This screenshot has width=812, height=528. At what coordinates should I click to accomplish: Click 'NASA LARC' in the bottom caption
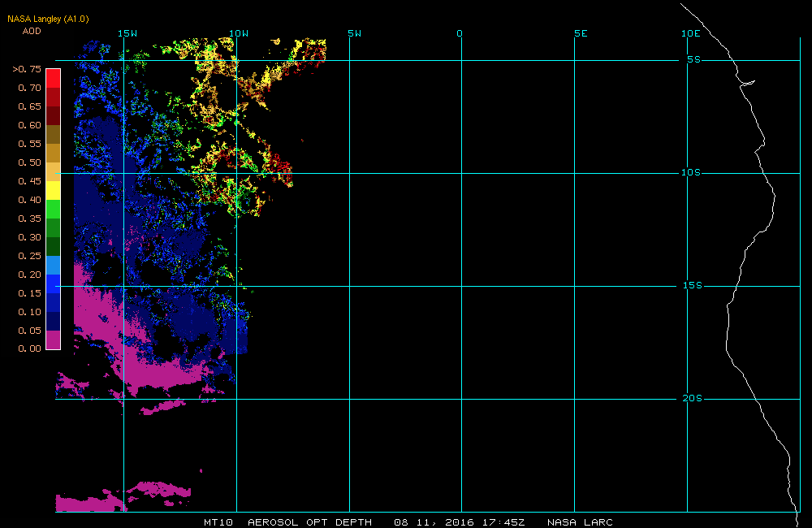580,522
